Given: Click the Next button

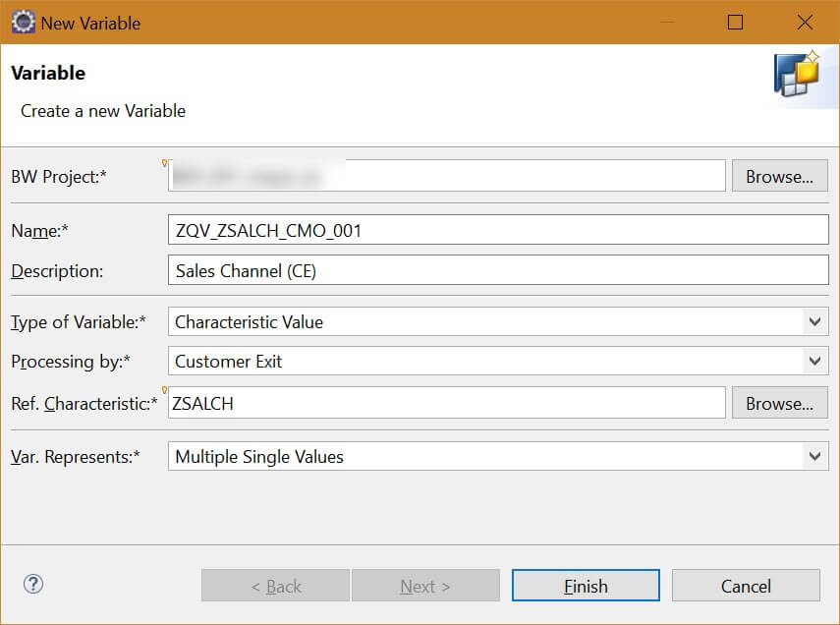Looking at the screenshot, I should coord(425,585).
